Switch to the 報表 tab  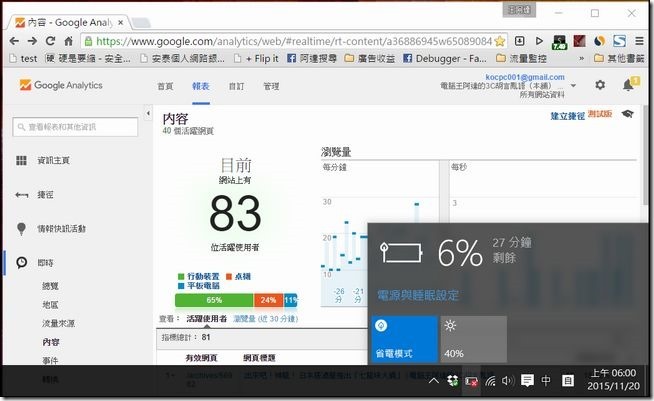pyautogui.click(x=201, y=86)
